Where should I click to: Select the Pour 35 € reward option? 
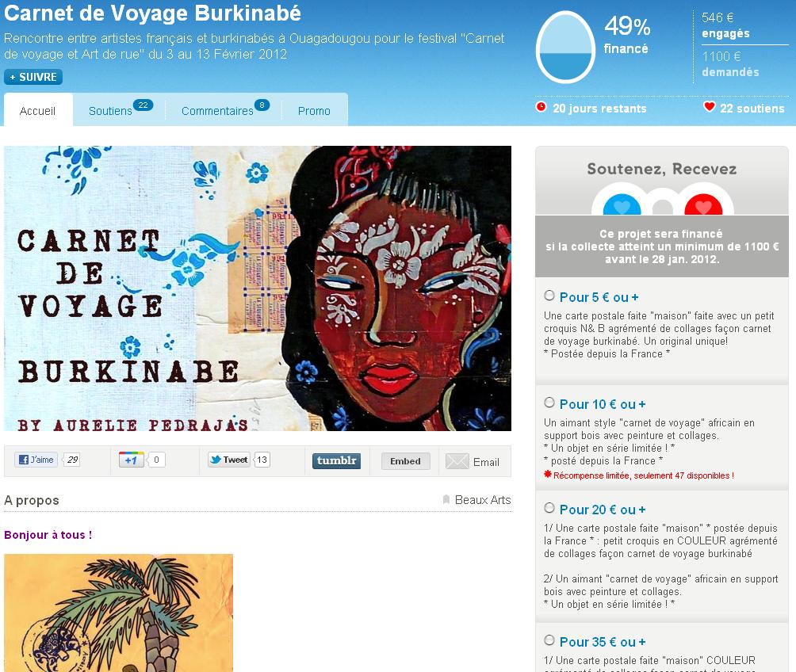549,640
